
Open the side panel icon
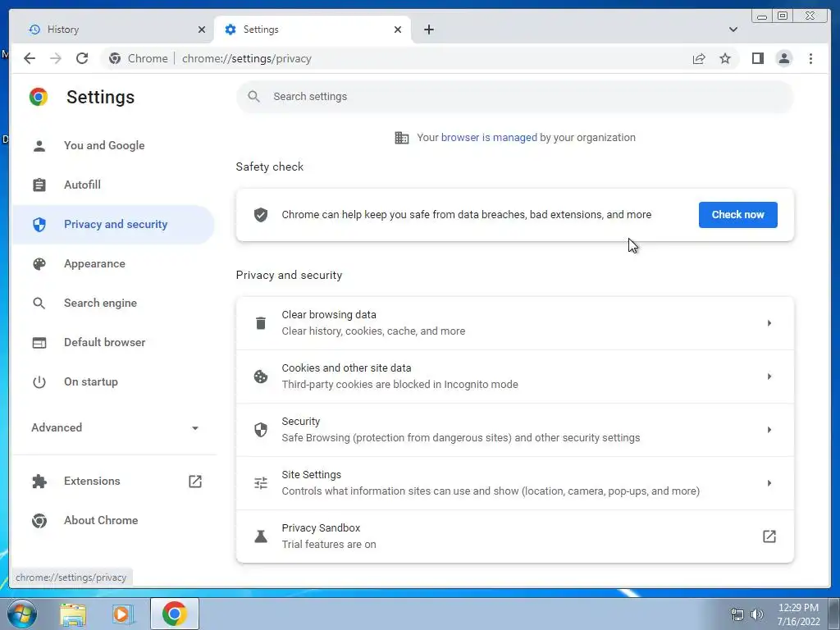click(x=757, y=58)
